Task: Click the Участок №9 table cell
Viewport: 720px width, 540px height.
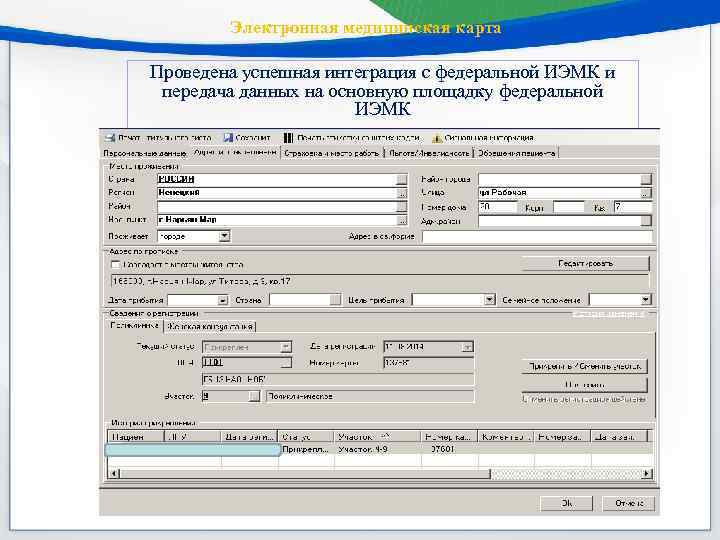Action: (x=377, y=449)
